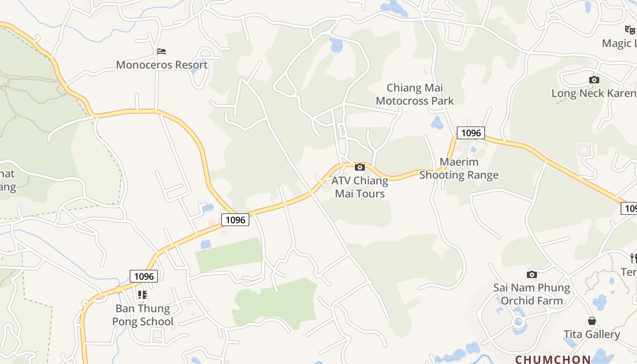Click the Ban Thung Pong School text label
Image resolution: width=637 pixels, height=364 pixels.
click(144, 315)
